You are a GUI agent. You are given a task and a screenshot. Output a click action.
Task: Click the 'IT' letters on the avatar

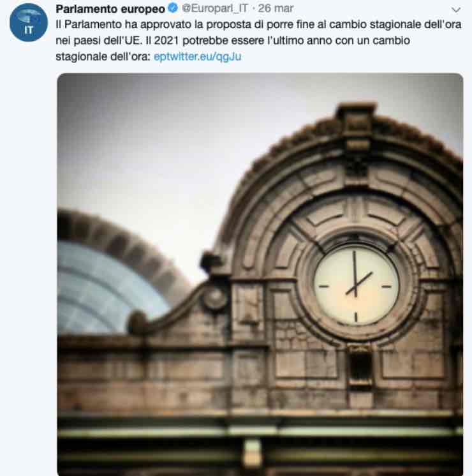29,30
